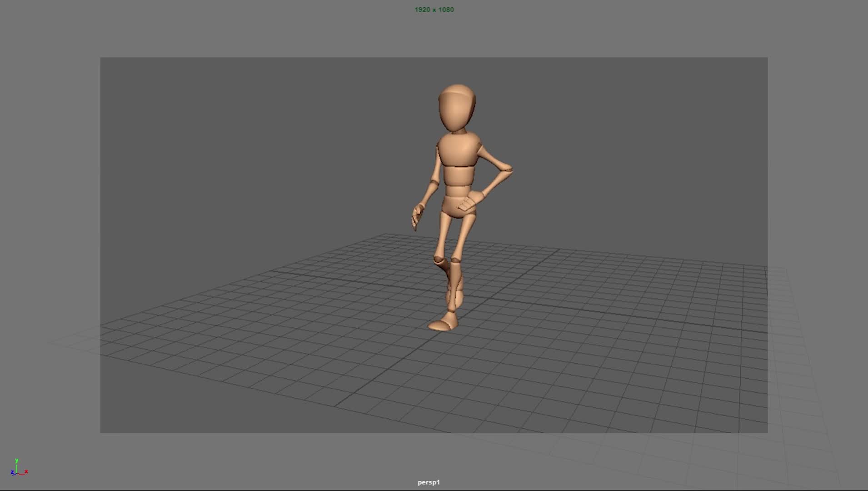Click the XYZ axis orientation gizmo
This screenshot has width=868, height=491.
18,469
